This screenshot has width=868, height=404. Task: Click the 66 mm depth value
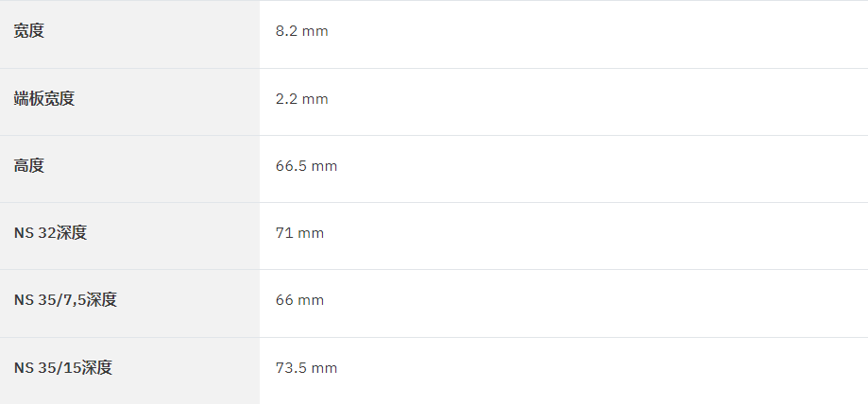coord(299,300)
